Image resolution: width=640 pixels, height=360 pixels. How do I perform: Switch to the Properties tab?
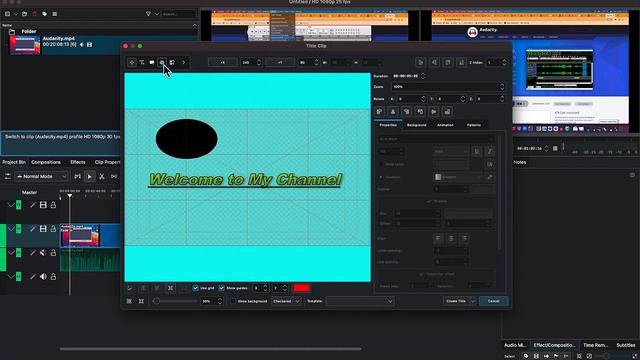pyautogui.click(x=388, y=125)
